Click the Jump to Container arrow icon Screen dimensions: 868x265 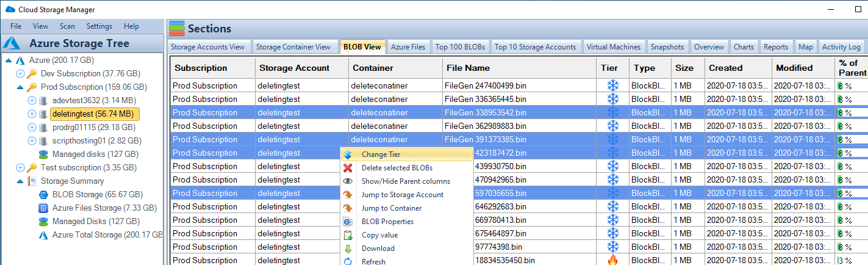pos(348,208)
